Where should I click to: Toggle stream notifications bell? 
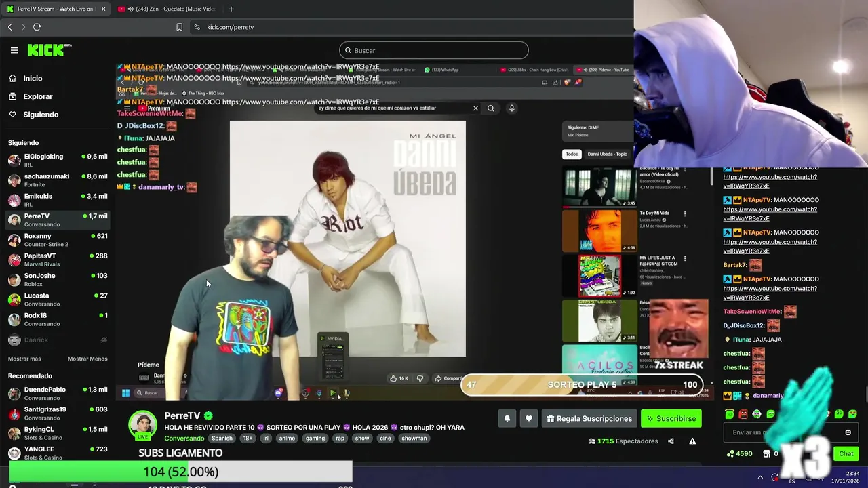507,419
